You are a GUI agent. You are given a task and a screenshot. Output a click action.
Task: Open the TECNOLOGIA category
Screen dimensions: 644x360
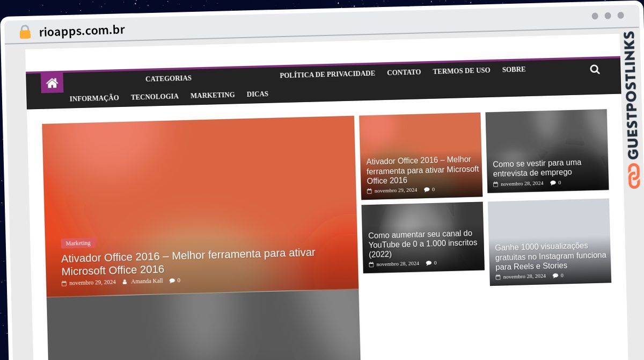pyautogui.click(x=155, y=97)
